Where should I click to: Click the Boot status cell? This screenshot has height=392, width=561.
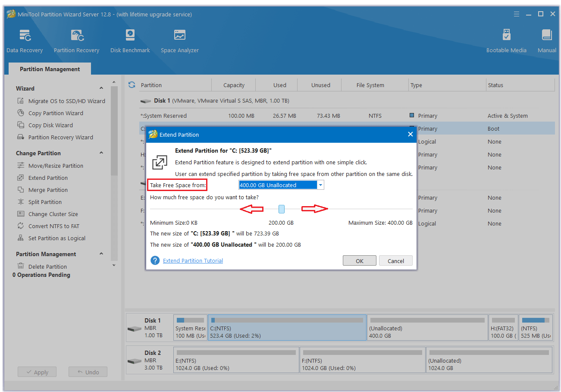[493, 129]
